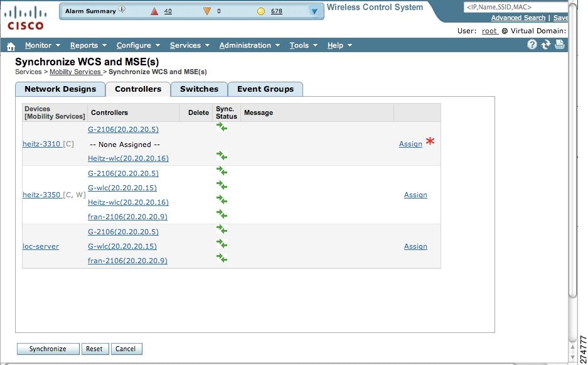Screen dimensions: 588x365
Task: Open G-2106(20.20.20.5) under heitz-3310
Action: pyautogui.click(x=123, y=129)
